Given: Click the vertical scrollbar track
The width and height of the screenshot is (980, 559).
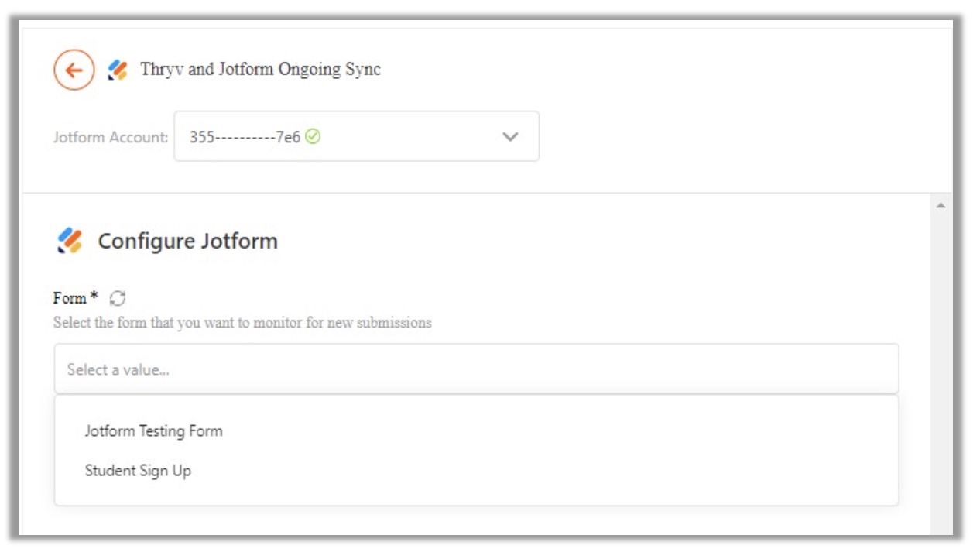Looking at the screenshot, I should [x=941, y=372].
